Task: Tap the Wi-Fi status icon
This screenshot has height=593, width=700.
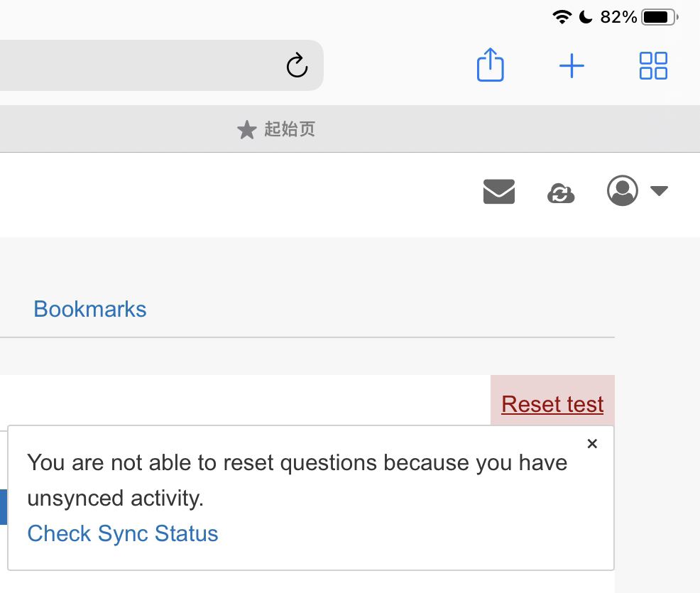Action: [562, 17]
